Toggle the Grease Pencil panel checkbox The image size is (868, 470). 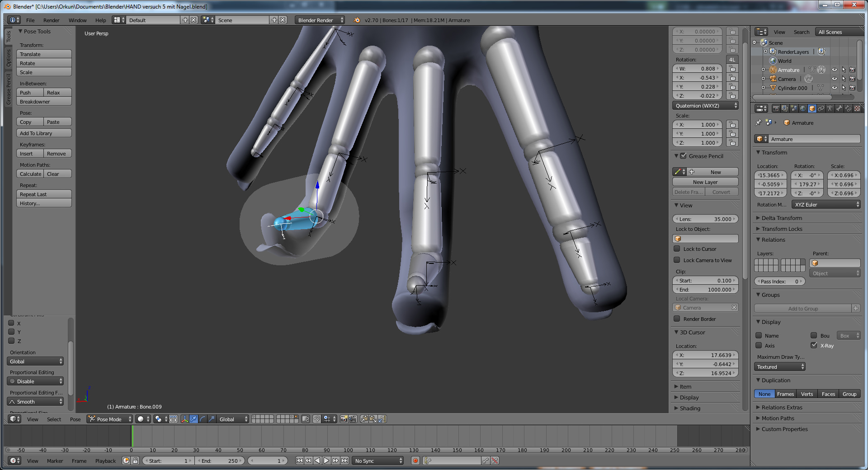click(684, 155)
